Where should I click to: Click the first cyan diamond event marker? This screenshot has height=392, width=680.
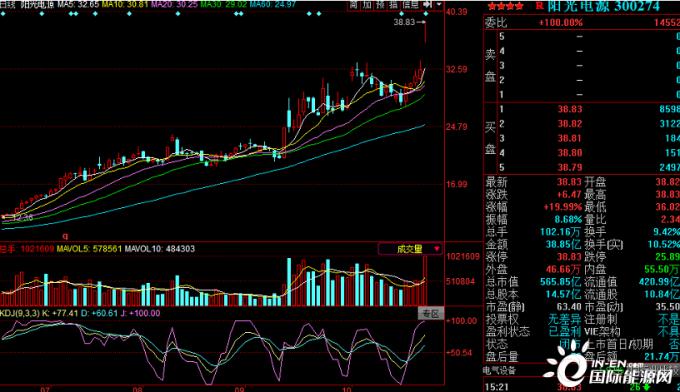3,14
